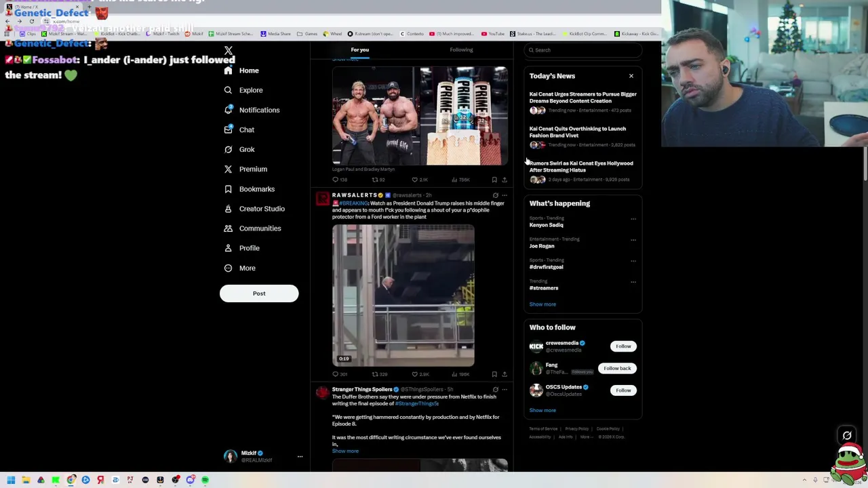Reply to the Logan Paul Prime post
The height and width of the screenshot is (488, 868).
click(339, 180)
